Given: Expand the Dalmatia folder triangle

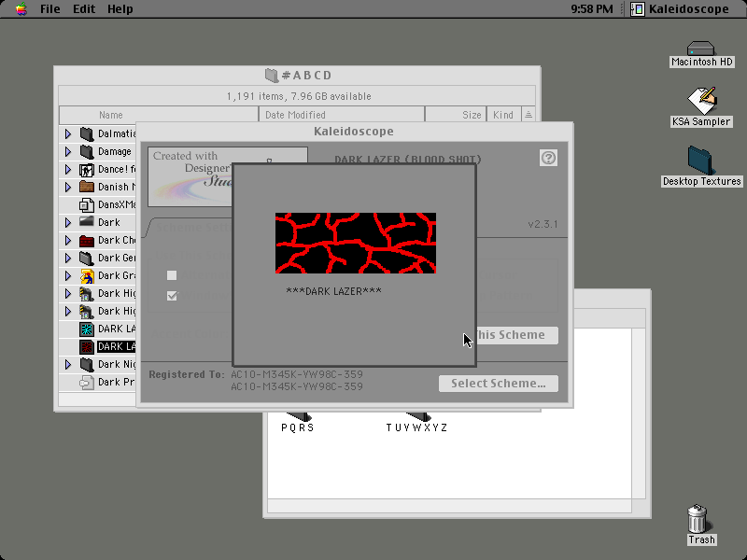Looking at the screenshot, I should [68, 133].
